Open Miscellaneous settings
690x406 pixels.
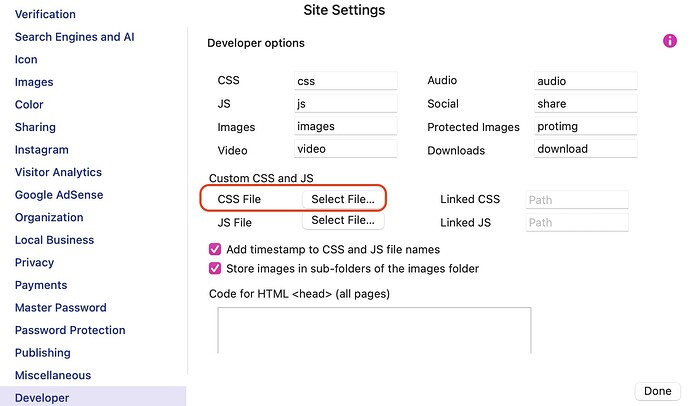[53, 375]
